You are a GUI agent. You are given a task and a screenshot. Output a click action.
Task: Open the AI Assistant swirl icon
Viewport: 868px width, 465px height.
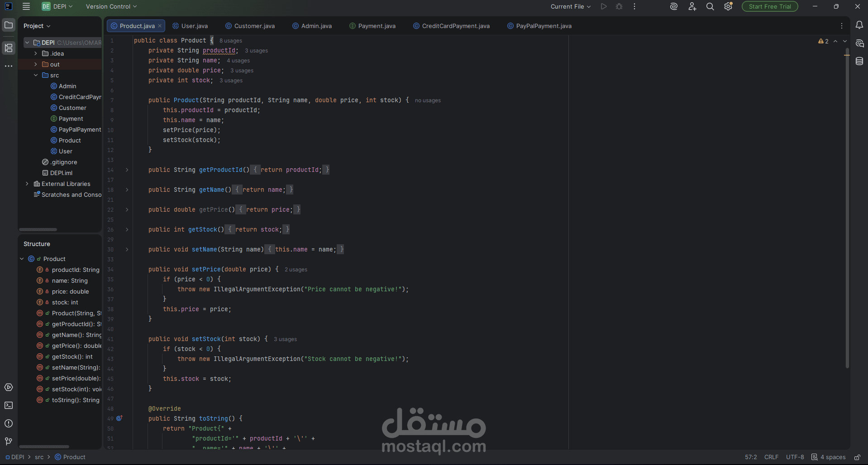[x=674, y=6]
